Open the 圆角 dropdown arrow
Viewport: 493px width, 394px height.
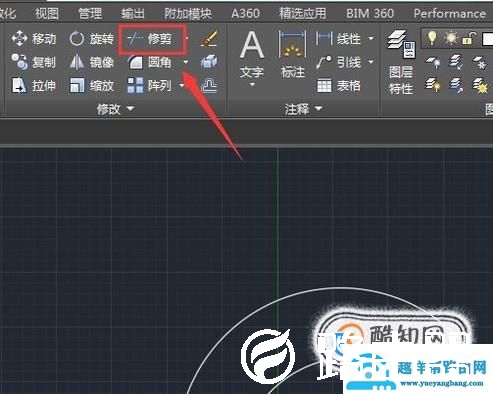[186, 62]
